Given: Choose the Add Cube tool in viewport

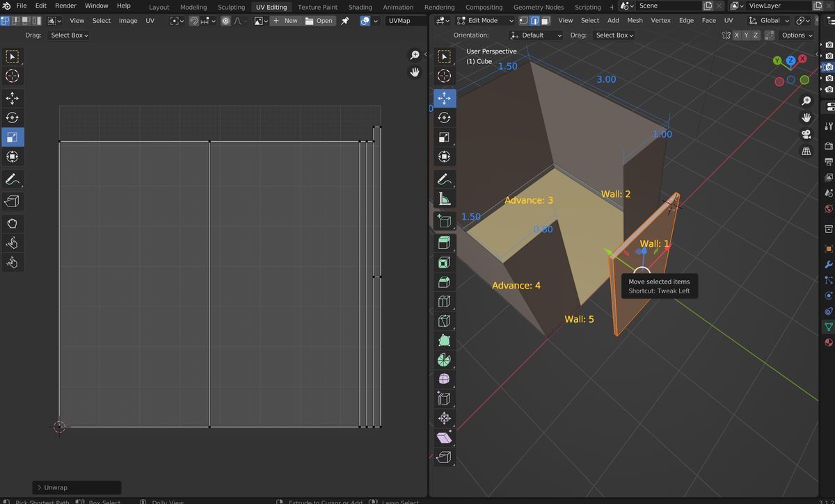Looking at the screenshot, I should click(x=445, y=221).
